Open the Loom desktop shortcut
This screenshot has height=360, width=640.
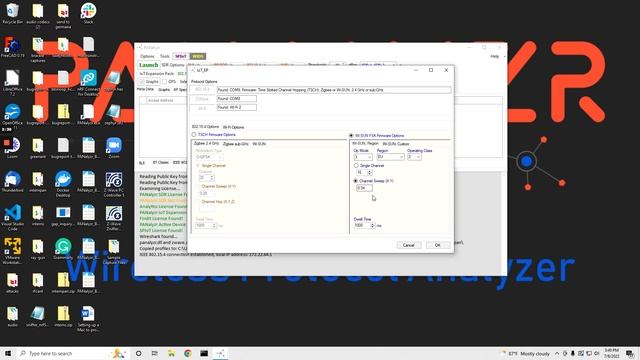click(12, 148)
